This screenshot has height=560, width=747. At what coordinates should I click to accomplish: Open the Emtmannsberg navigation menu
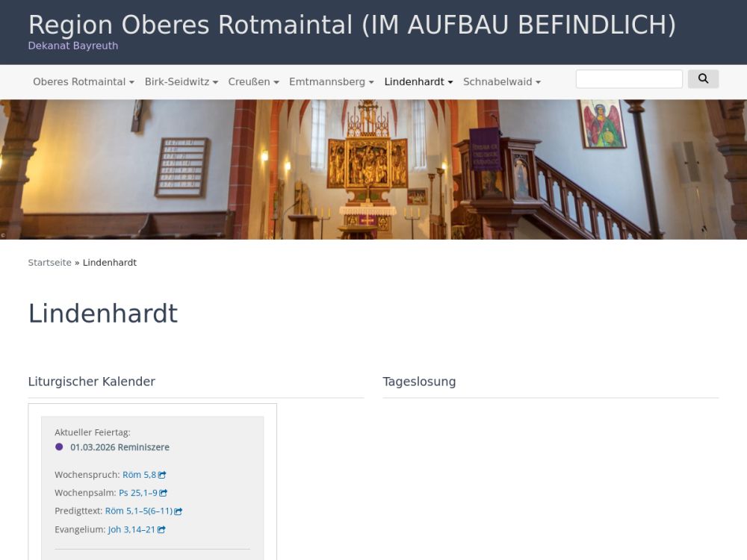coord(331,82)
